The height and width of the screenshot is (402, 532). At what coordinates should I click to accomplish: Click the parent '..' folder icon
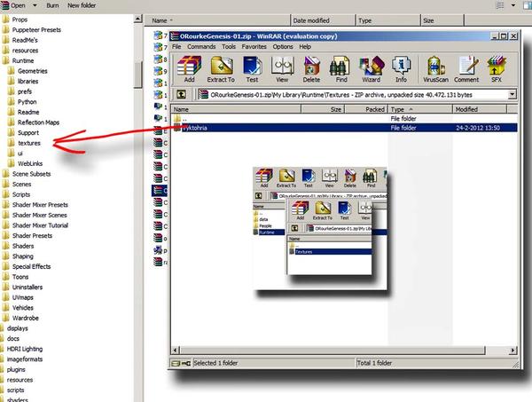[177, 119]
